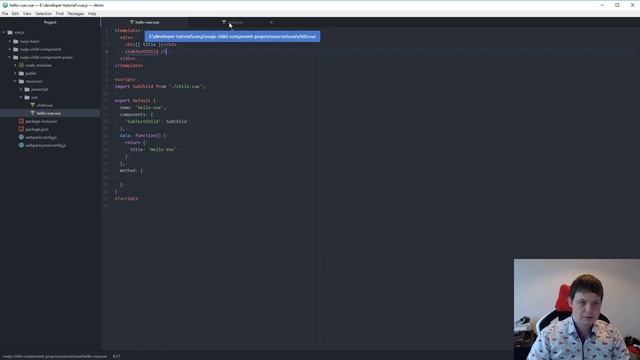Select node_modules in the project tree
This screenshot has width=640, height=360.
pyautogui.click(x=38, y=65)
